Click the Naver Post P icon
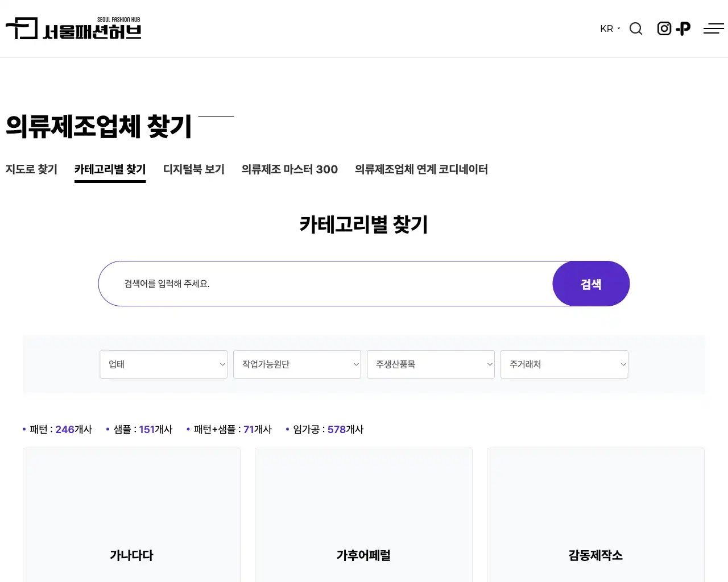This screenshot has width=728, height=582. point(682,28)
